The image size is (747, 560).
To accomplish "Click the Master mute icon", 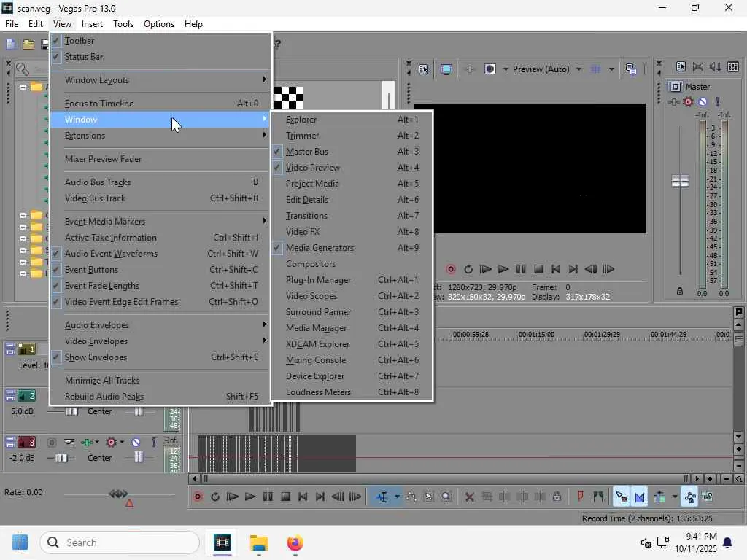I will [703, 101].
